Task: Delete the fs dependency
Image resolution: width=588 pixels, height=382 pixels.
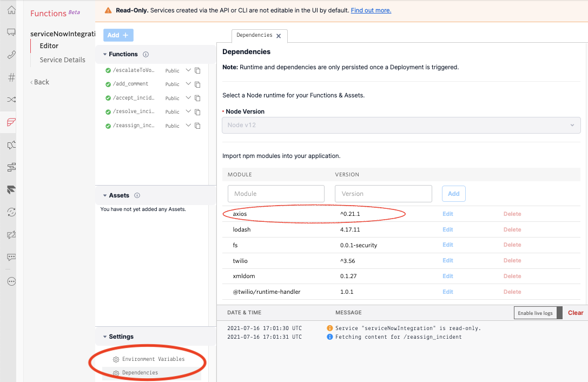Action: pyautogui.click(x=512, y=245)
